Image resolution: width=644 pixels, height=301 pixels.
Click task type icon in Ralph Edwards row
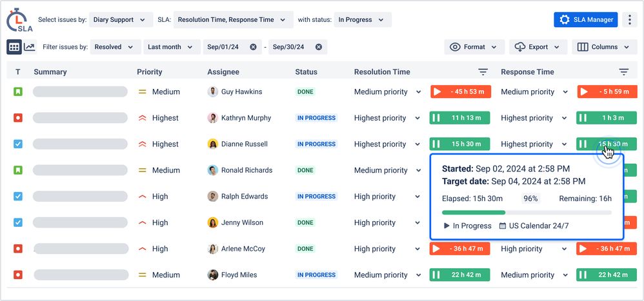click(x=17, y=197)
